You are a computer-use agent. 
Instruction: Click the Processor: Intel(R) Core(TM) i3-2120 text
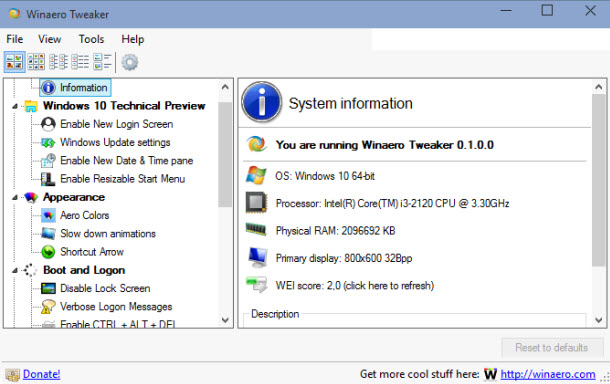393,203
